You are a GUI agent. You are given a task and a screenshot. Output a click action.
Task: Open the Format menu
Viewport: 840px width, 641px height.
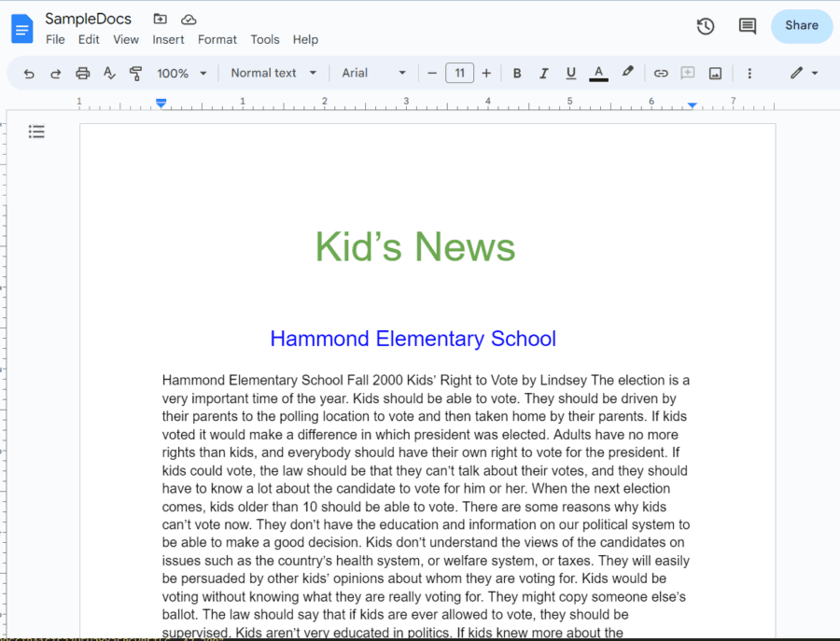point(217,39)
